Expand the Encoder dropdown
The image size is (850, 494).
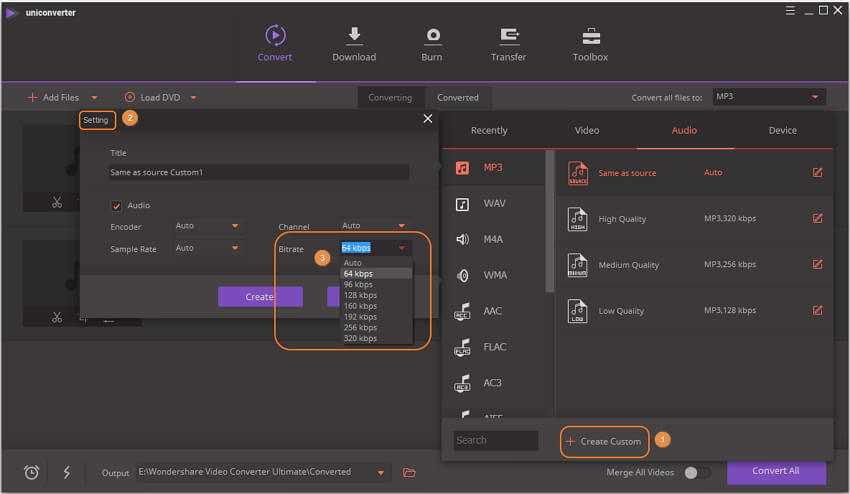click(x=208, y=226)
